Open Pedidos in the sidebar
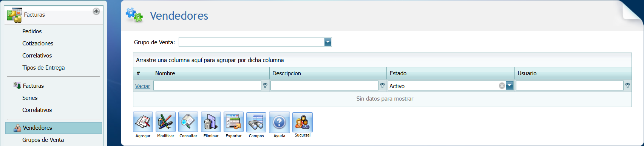This screenshot has width=644, height=146. pos(32,31)
